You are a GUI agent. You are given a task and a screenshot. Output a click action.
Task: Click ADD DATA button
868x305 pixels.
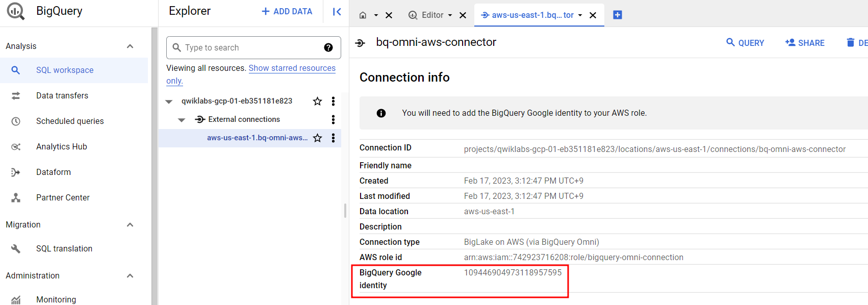pyautogui.click(x=287, y=11)
